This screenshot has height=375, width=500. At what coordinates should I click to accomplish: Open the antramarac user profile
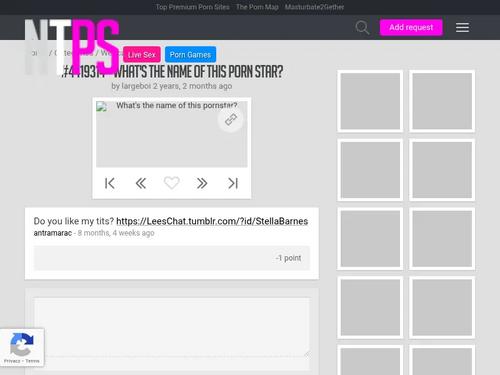click(x=53, y=233)
